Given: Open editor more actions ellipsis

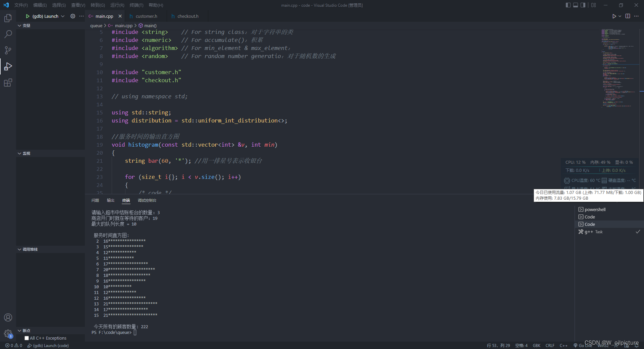Looking at the screenshot, I should pyautogui.click(x=636, y=16).
